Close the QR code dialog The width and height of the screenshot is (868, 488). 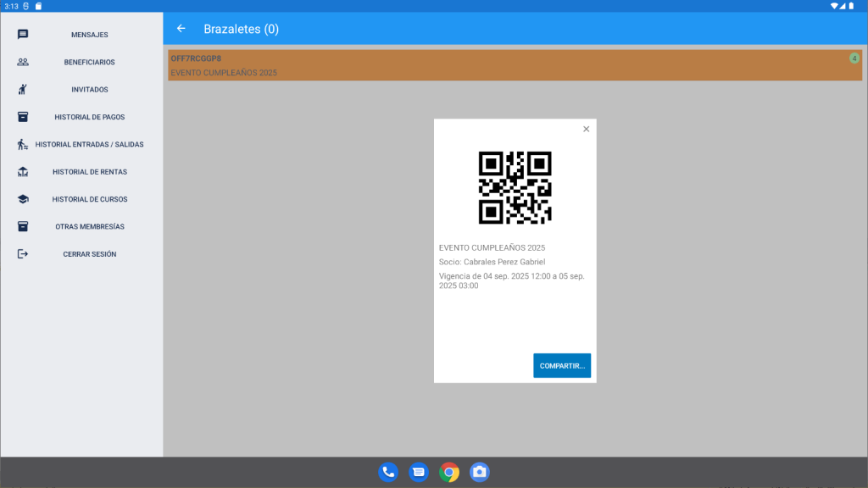click(x=586, y=130)
